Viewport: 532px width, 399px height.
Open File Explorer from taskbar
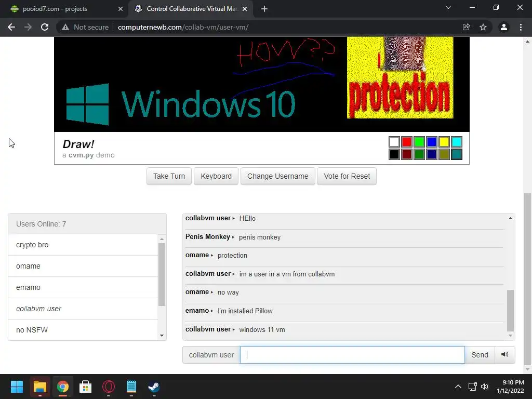click(39, 387)
